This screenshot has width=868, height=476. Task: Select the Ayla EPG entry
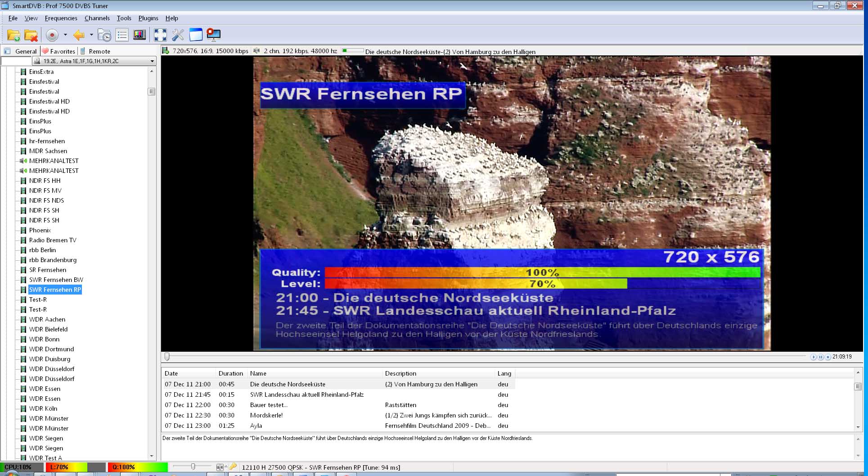point(338,426)
